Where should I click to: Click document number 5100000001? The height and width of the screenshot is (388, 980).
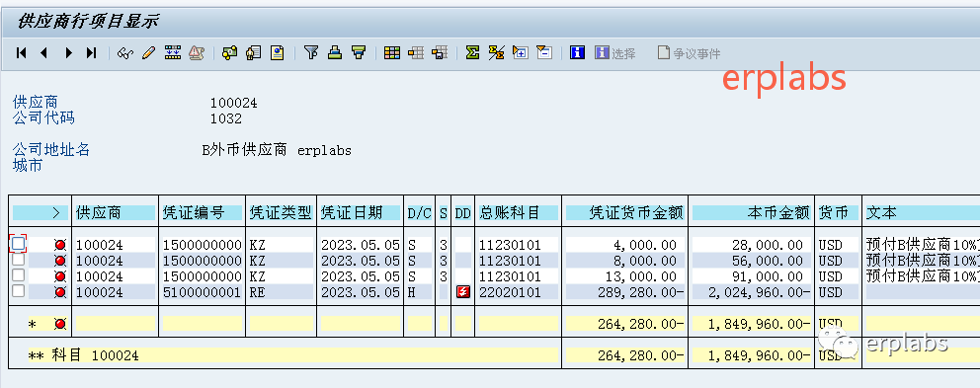[202, 292]
